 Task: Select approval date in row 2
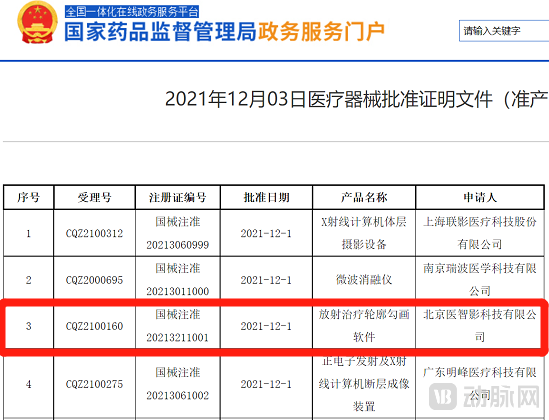266,280
